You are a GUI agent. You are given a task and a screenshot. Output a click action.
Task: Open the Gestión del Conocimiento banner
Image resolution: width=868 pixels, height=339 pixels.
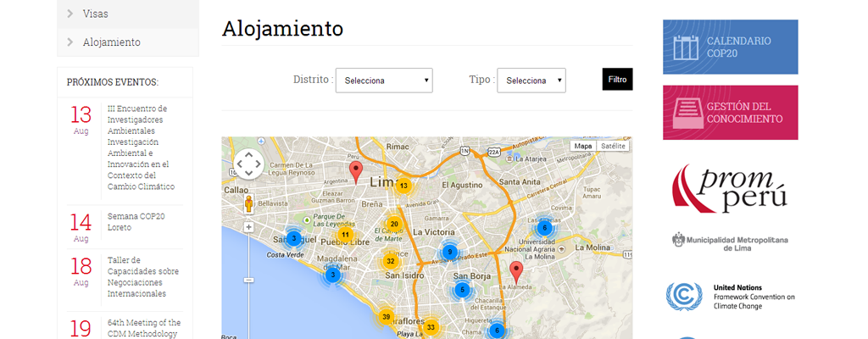730,112
